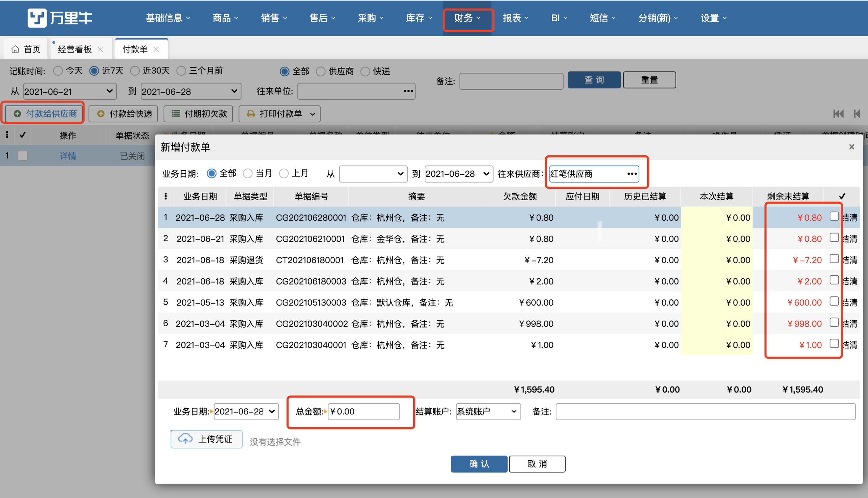Screen dimensions: 868x498
Task: Check 结清 for CG202106280001 row
Action: point(834,216)
